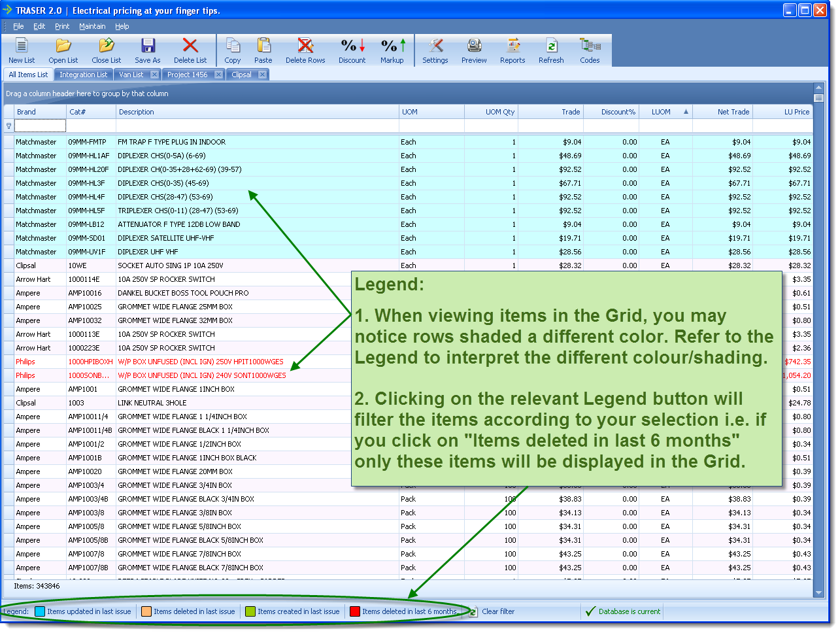Select the 09MM-FMTP row
Screen dimensions: 840x633
click(408, 142)
